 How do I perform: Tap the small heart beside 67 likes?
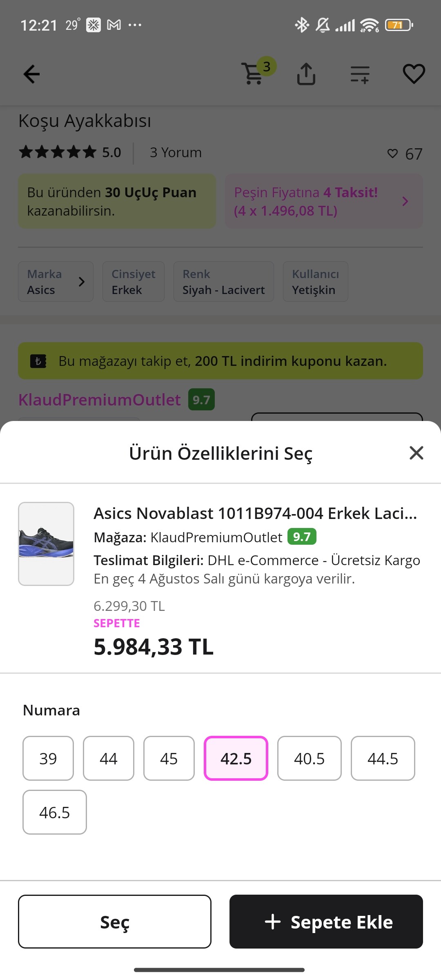click(392, 154)
